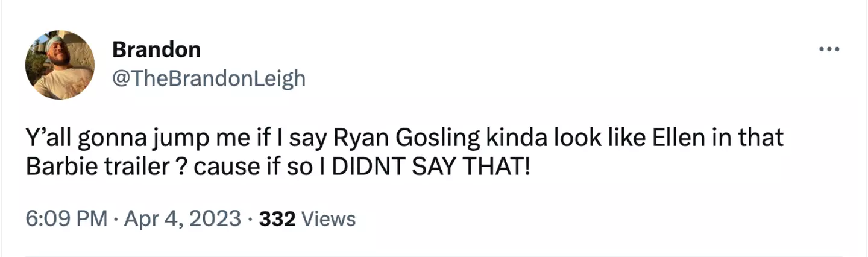Click Brandon's profile picture avatar
This screenshot has width=868, height=257.
tap(60, 65)
